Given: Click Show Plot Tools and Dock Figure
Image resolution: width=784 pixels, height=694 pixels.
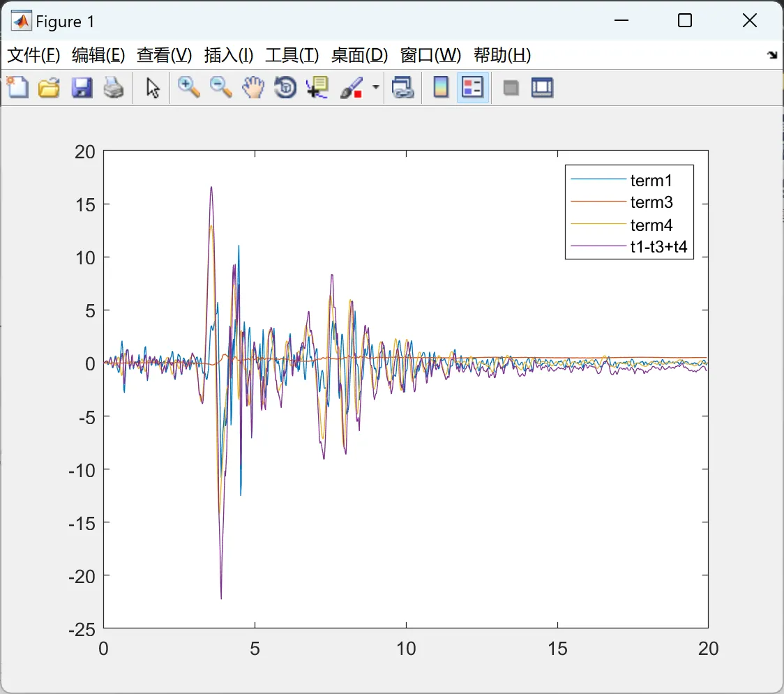Looking at the screenshot, I should pyautogui.click(x=543, y=88).
